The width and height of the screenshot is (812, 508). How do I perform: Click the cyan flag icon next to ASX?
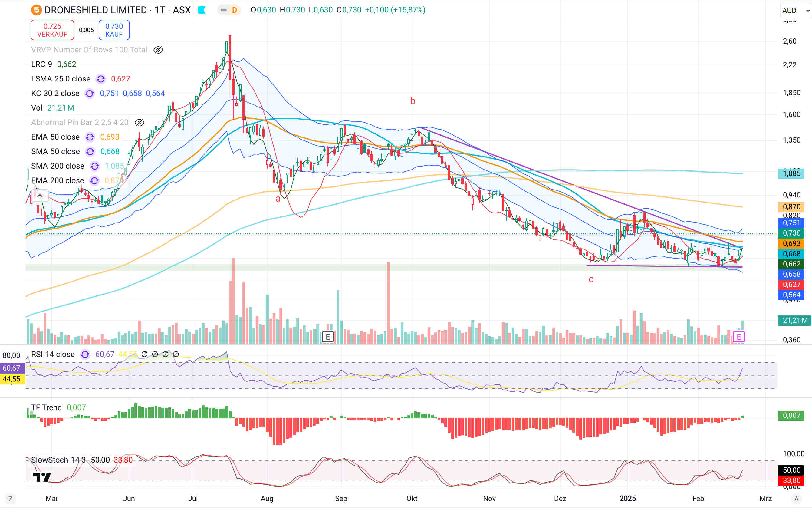tap(202, 10)
